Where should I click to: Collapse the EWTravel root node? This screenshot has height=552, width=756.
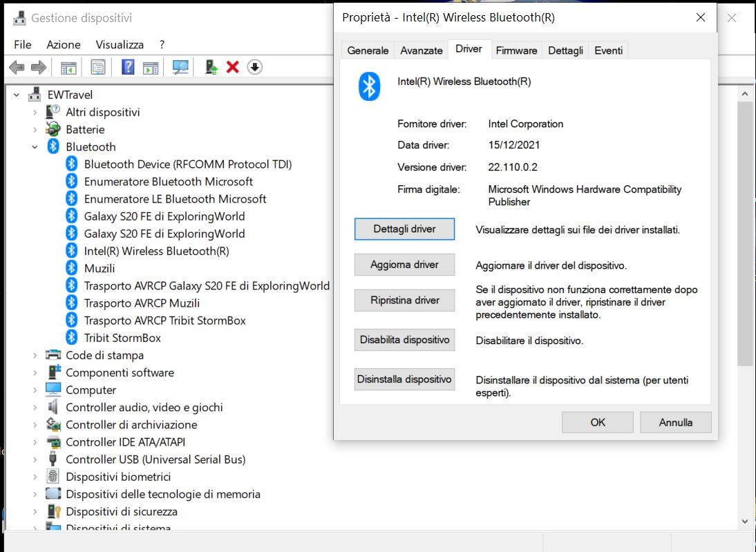pos(17,95)
